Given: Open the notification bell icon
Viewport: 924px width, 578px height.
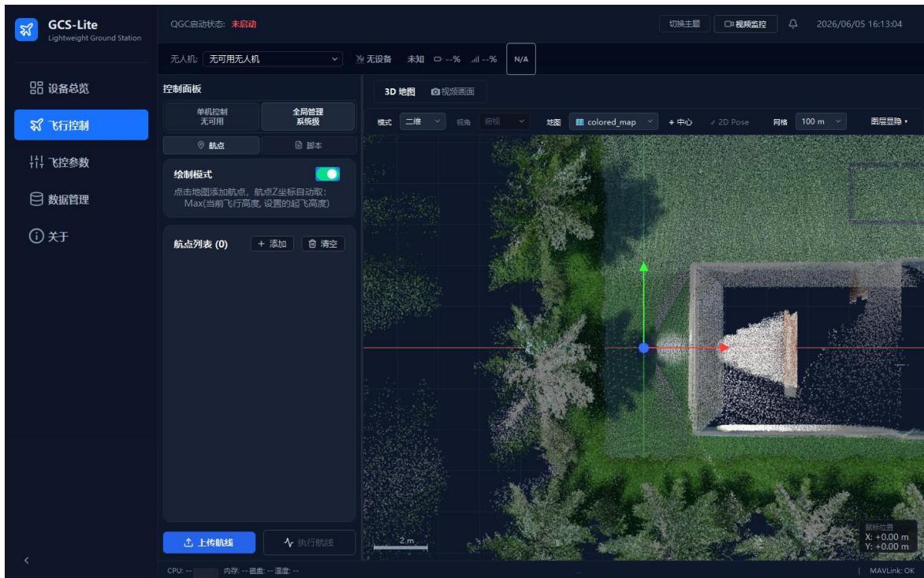Looking at the screenshot, I should point(792,24).
